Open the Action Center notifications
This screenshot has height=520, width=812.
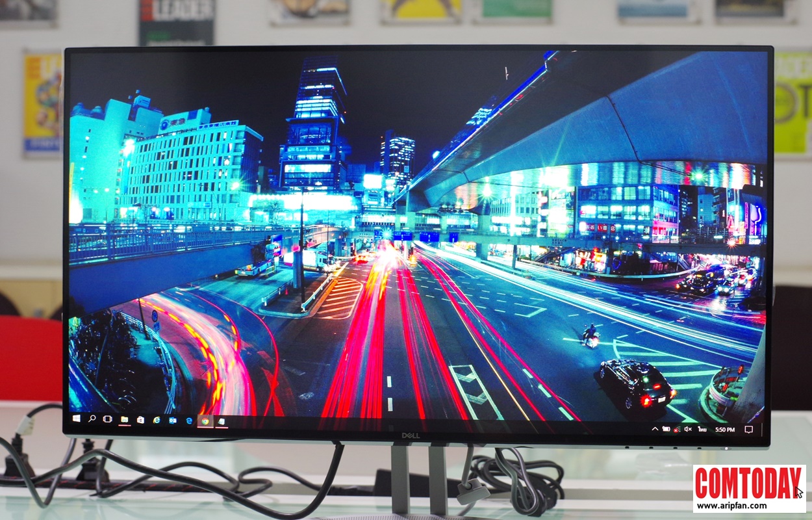[x=748, y=430]
